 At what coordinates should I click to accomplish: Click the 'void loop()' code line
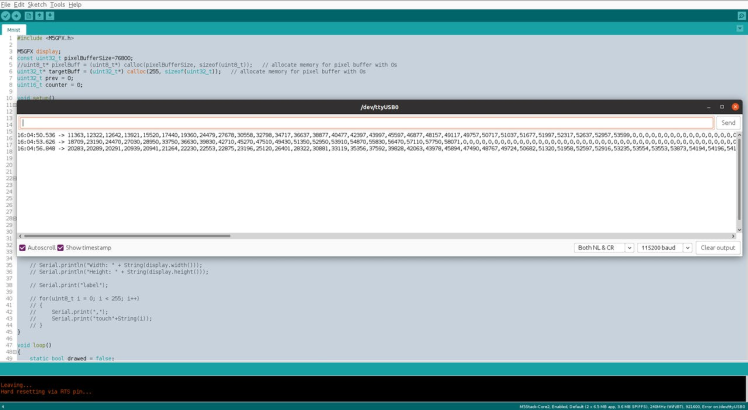tap(34, 345)
